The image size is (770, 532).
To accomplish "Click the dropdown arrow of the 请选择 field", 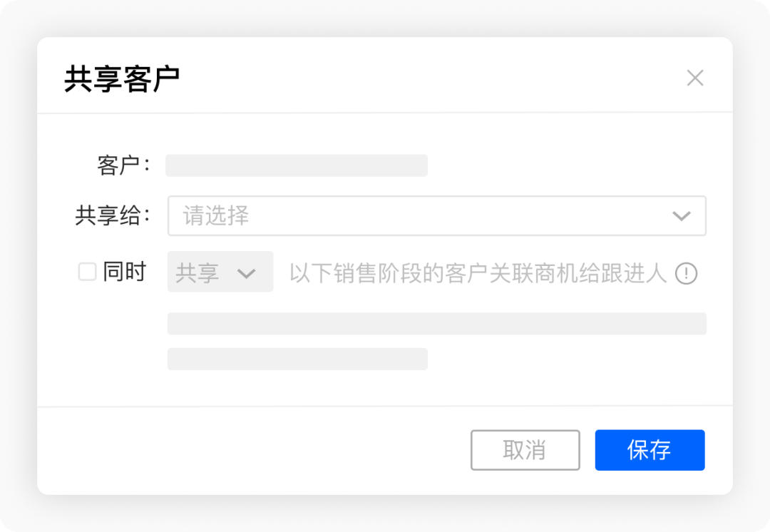I will click(x=682, y=215).
